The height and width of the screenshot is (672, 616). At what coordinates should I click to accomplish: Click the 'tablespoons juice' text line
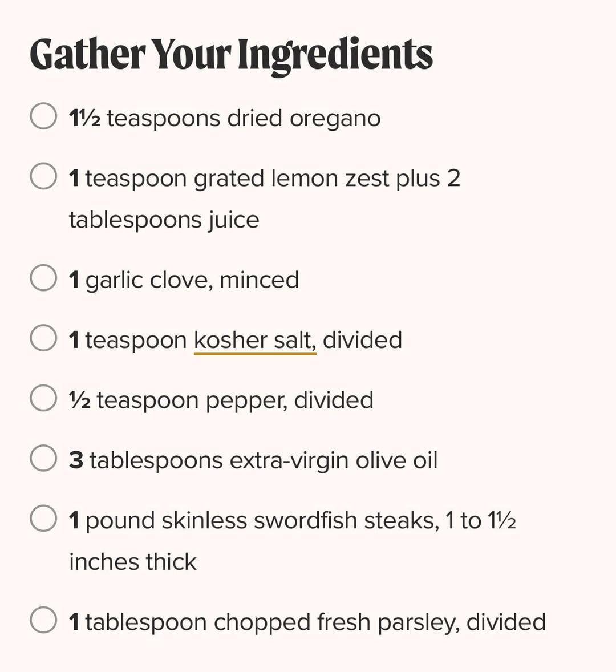[x=164, y=220]
